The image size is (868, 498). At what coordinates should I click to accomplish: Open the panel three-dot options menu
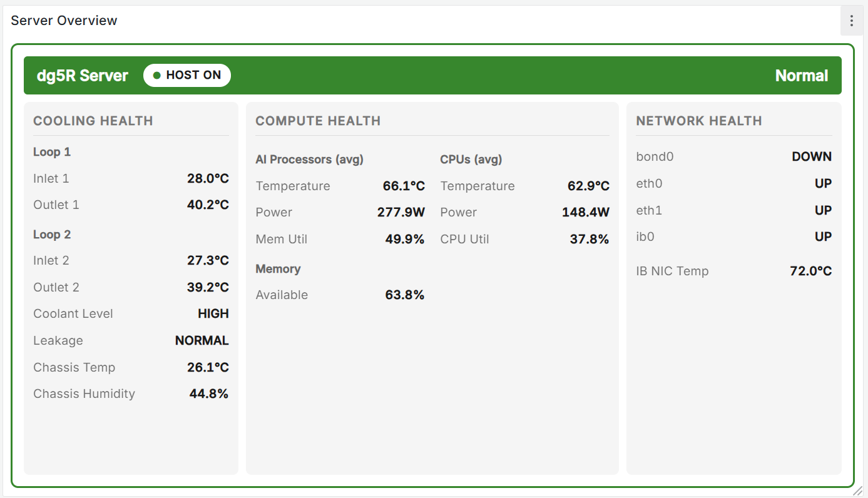point(851,21)
